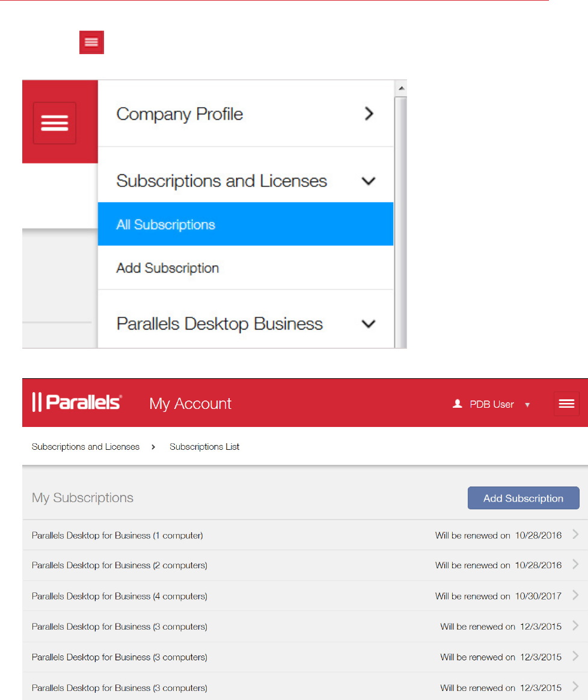The width and height of the screenshot is (588, 700).
Task: Collapse the Parallels Desktop Business section
Action: [369, 324]
